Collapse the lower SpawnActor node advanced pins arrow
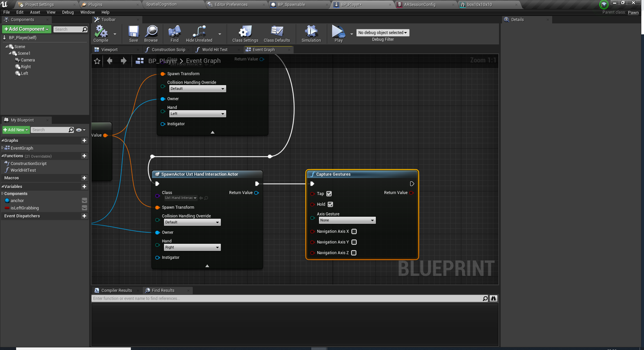644x350 pixels. point(207,266)
